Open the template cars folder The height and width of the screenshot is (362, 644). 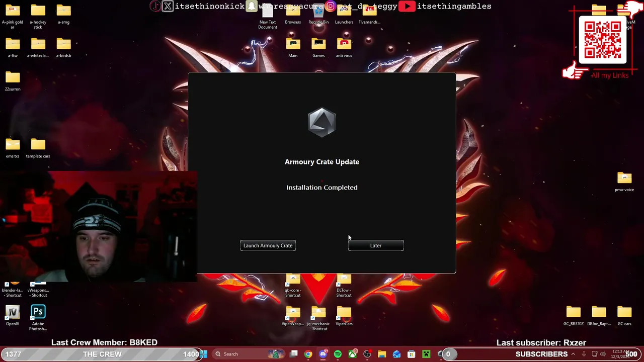point(38,148)
